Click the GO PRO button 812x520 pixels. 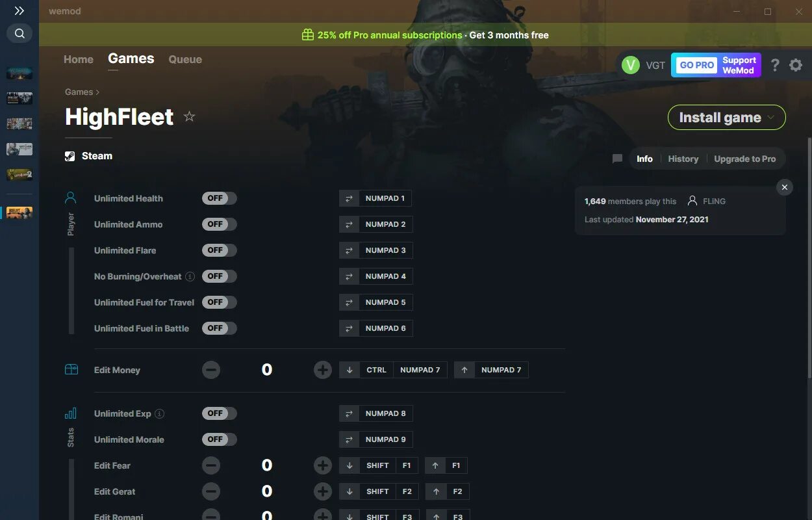[x=696, y=65]
